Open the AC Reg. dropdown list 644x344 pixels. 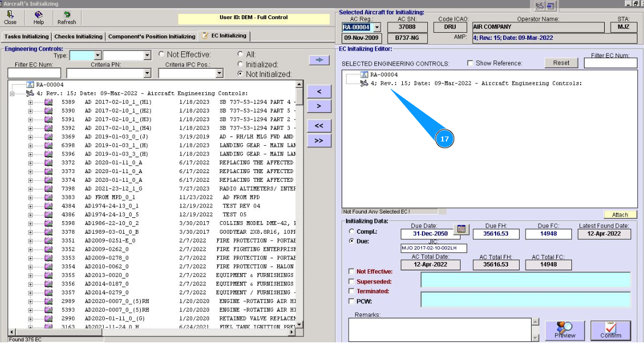coord(376,27)
